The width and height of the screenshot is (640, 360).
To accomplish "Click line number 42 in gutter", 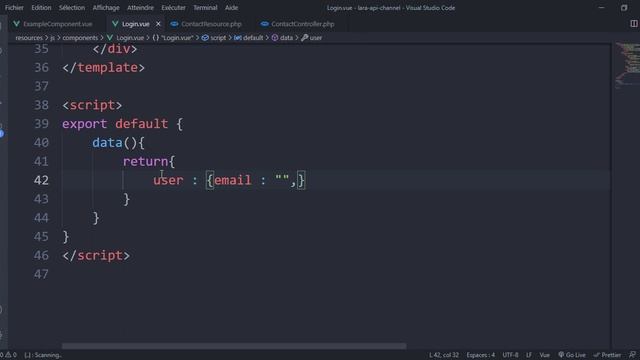I will [41, 180].
